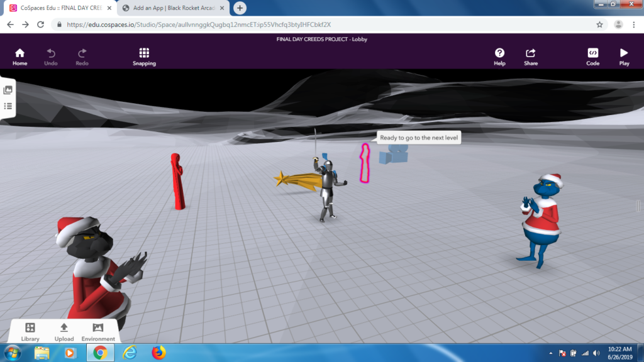Open Windows Media Player from taskbar
This screenshot has width=644, height=362.
click(x=70, y=353)
